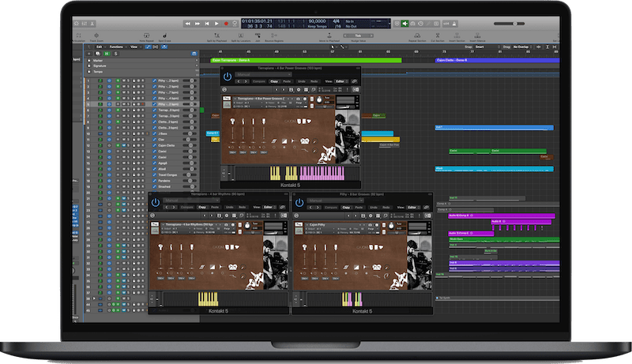Viewport: 632px width, 364px height.
Task: Open the left-click pointer tool menu
Action: [333, 47]
